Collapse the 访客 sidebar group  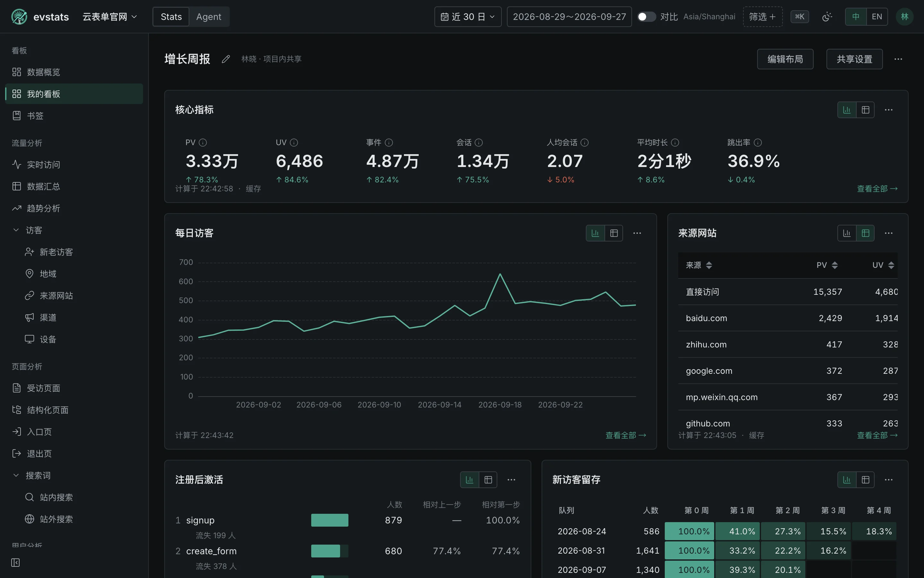(74, 230)
